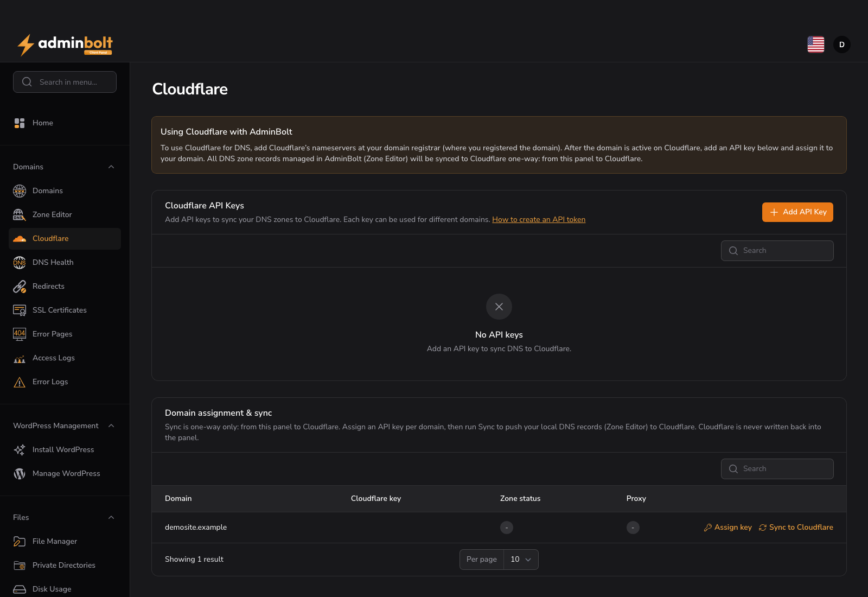Viewport: 868px width, 597px height.
Task: Collapse the Files sidebar section
Action: [111, 517]
